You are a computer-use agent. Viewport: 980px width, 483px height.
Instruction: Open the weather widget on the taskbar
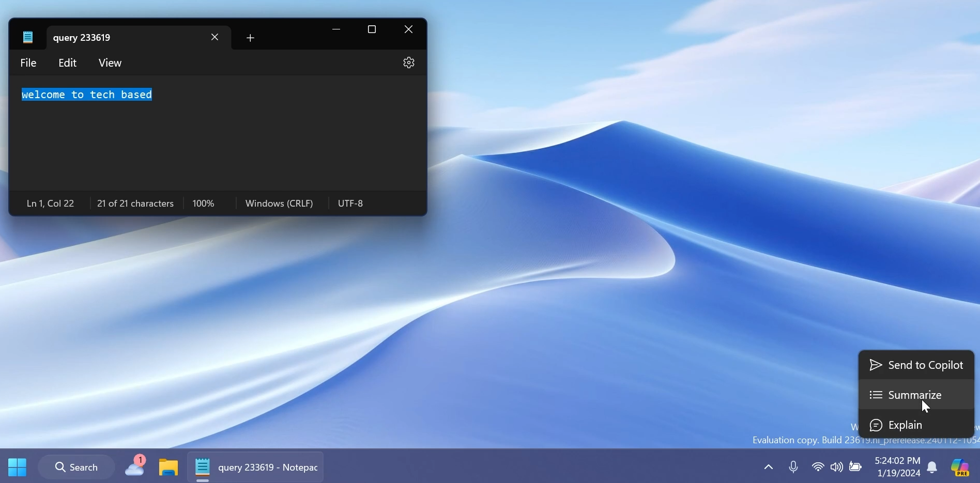point(135,466)
